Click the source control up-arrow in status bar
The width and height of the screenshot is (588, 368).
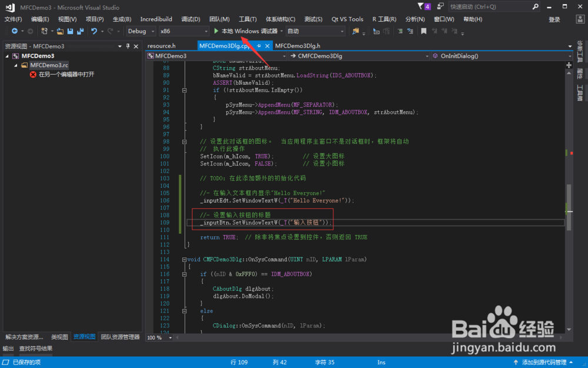pos(516,362)
